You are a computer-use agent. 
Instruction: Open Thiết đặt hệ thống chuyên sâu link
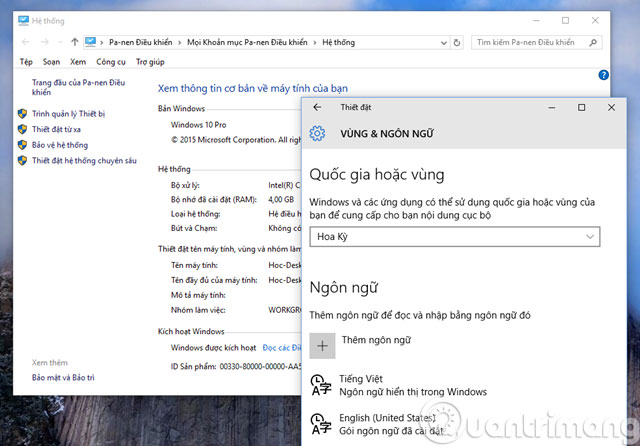(84, 161)
